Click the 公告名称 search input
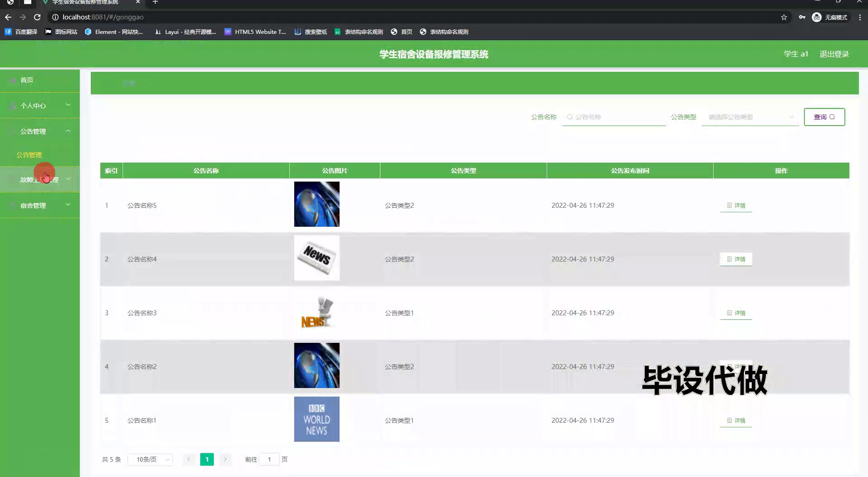Image resolution: width=868 pixels, height=477 pixels. point(614,117)
